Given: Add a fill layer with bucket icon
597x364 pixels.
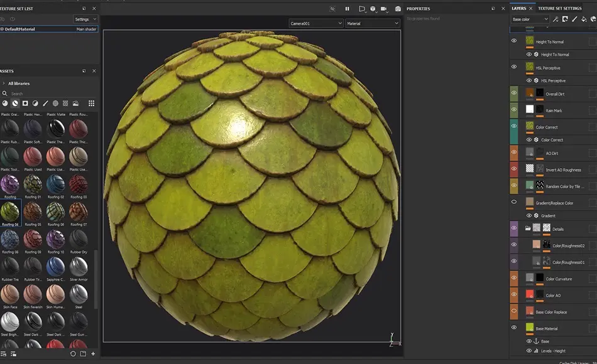Looking at the screenshot, I should coord(584,19).
